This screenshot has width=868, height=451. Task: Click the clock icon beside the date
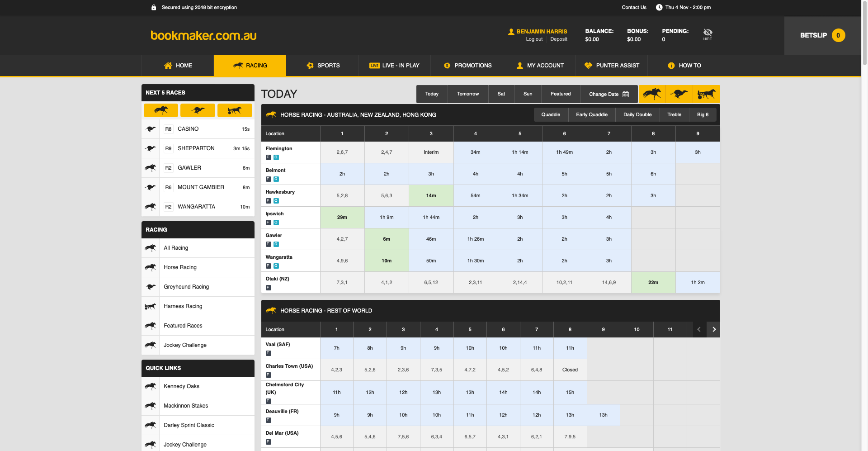click(x=659, y=7)
